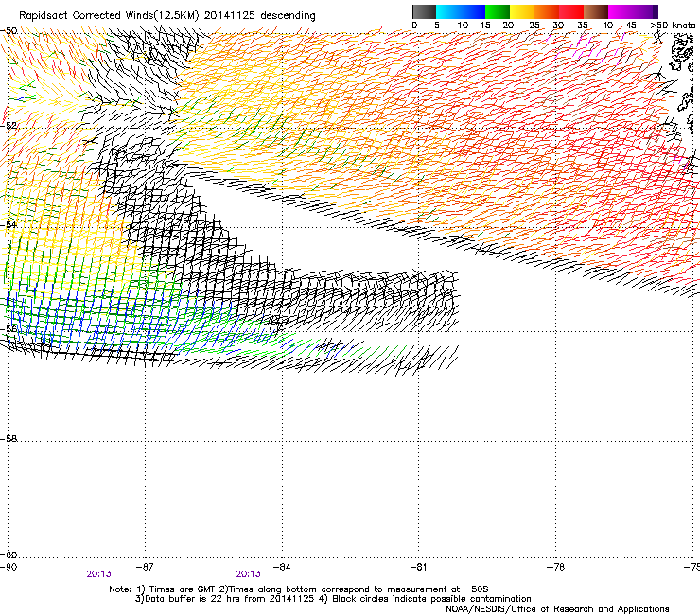Image resolution: width=700 pixels, height=615 pixels.
Task: Click the yellow 20-25 knot legend segment
Action: pyautogui.click(x=522, y=11)
